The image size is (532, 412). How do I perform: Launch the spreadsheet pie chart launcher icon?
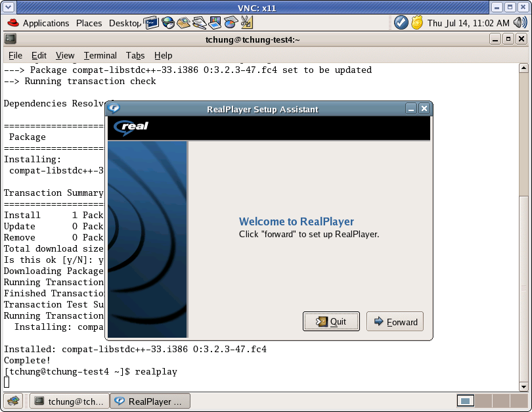click(x=231, y=23)
